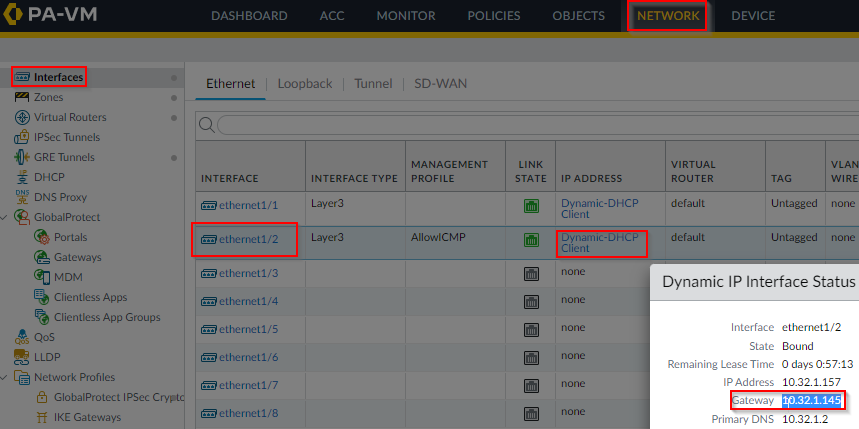Image resolution: width=859 pixels, height=429 pixels.
Task: Click the QoS icon
Action: (22, 337)
